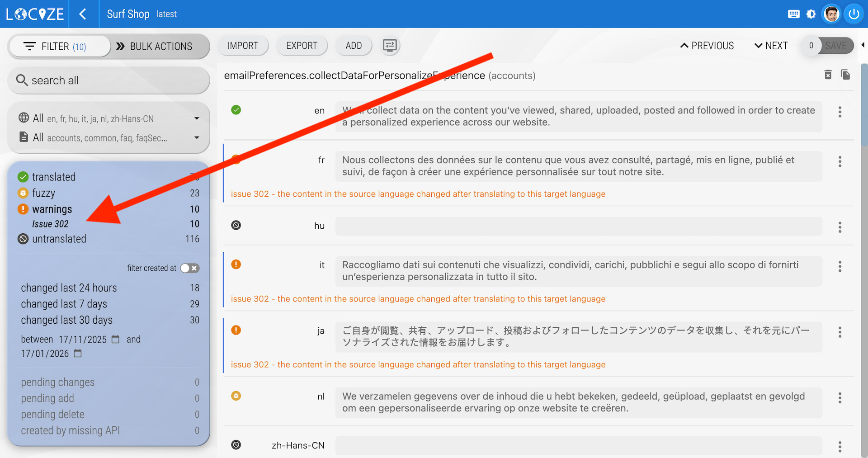Open the user avatar profile
Image resolution: width=868 pixels, height=458 pixels.
pyautogui.click(x=831, y=14)
